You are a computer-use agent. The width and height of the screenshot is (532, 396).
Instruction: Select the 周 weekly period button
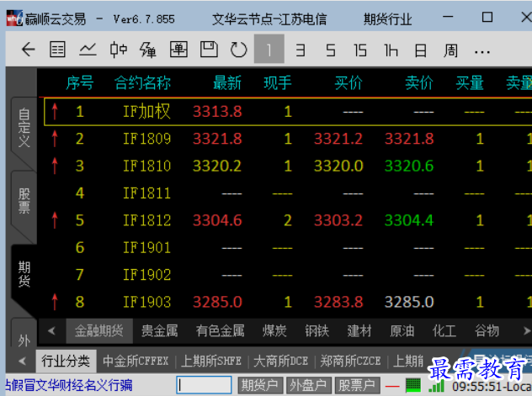(x=450, y=50)
